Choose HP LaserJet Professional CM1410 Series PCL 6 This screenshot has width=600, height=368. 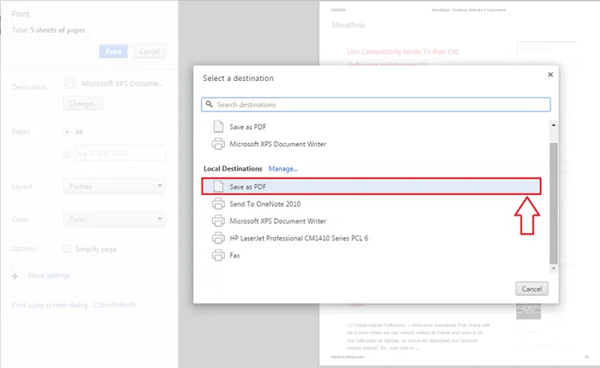pos(371,238)
